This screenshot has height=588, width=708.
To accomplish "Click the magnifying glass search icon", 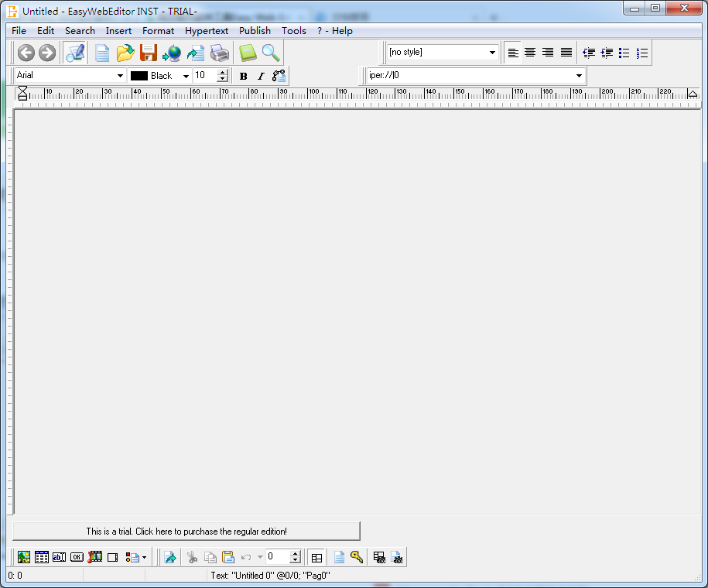I will pos(271,53).
